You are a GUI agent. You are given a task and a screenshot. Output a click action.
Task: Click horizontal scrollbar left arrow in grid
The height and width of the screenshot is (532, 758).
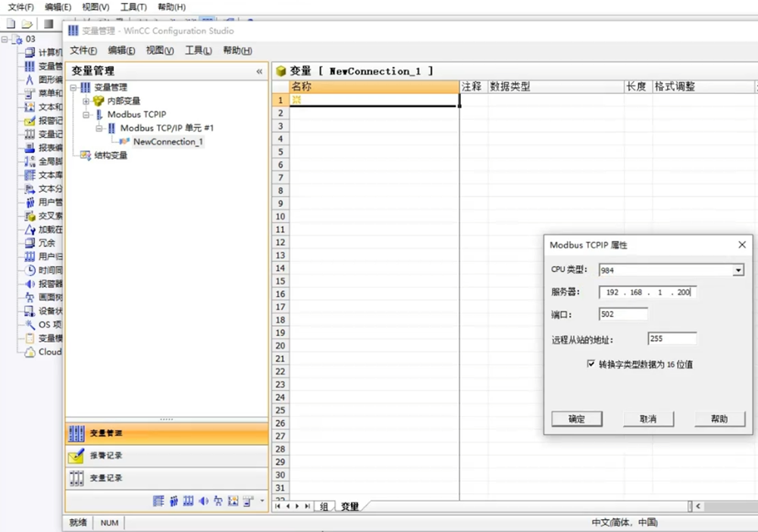pos(697,506)
